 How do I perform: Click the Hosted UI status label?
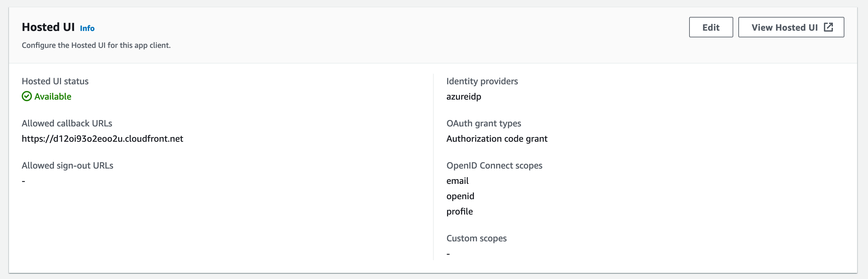55,81
